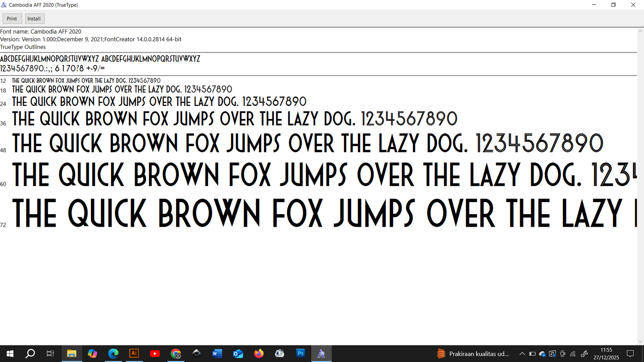644x362 pixels.
Task: Open File Explorer from the taskbar
Action: pyautogui.click(x=71, y=353)
